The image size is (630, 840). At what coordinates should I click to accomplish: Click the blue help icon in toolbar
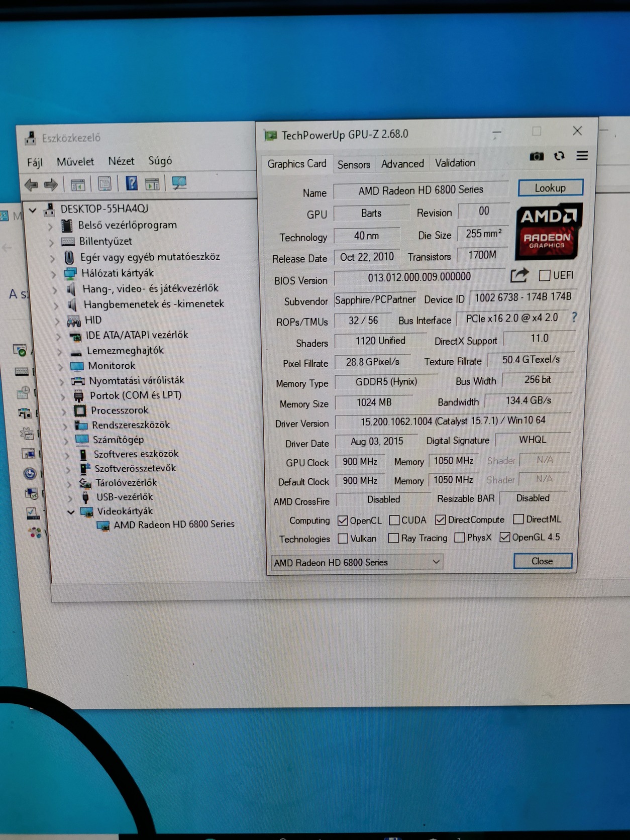(131, 183)
